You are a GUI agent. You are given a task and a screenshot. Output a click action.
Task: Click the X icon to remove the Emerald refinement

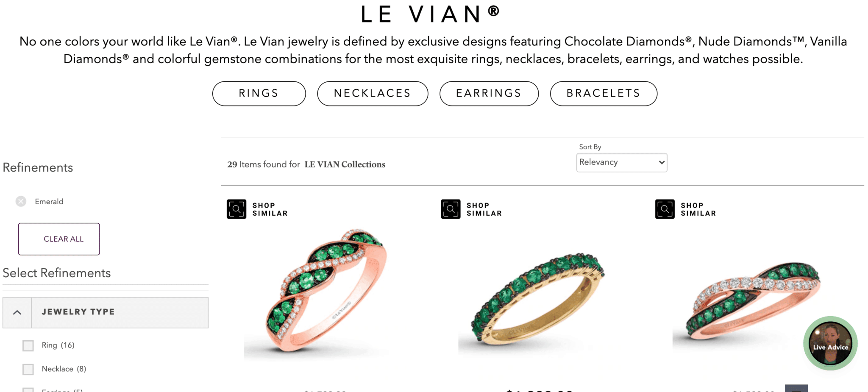(x=20, y=201)
